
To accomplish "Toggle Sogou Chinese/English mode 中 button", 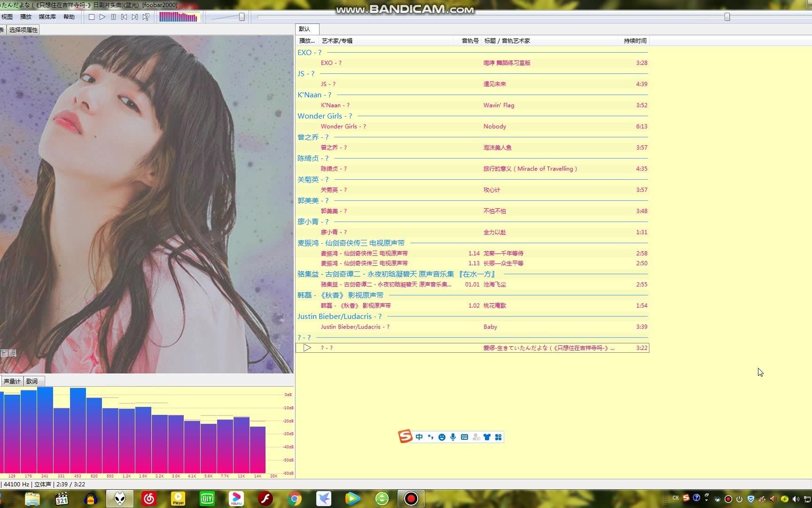I will [x=419, y=437].
